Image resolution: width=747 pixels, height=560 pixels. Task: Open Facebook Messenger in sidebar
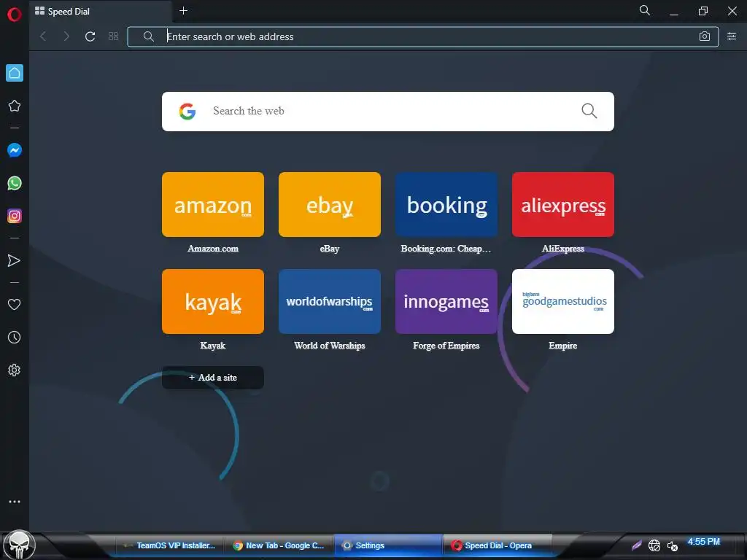point(15,150)
